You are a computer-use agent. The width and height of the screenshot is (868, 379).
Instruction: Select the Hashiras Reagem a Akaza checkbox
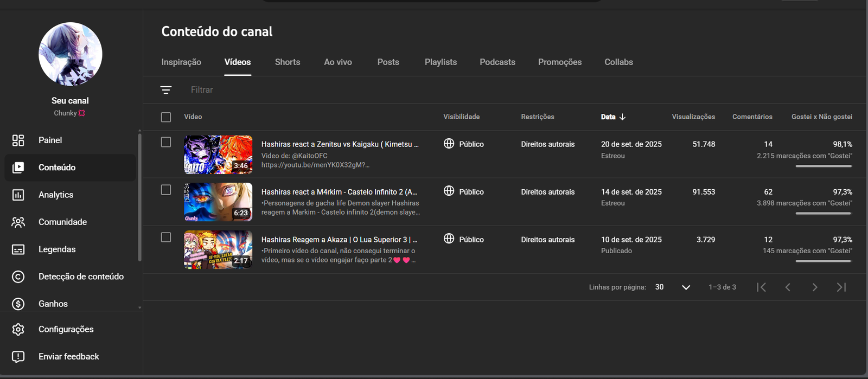[166, 237]
